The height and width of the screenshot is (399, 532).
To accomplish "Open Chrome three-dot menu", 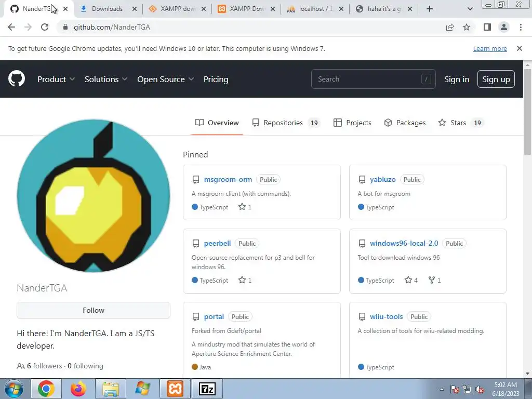I will click(x=521, y=27).
